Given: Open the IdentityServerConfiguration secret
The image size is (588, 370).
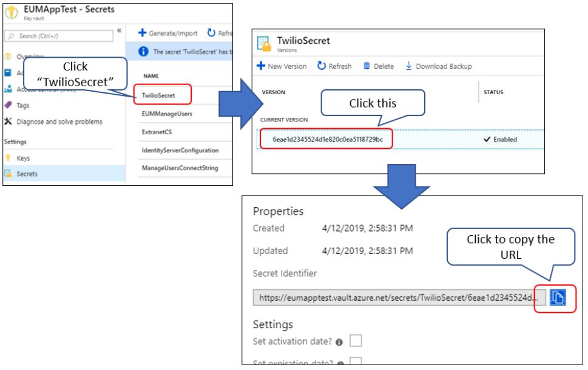Looking at the screenshot, I should [180, 150].
